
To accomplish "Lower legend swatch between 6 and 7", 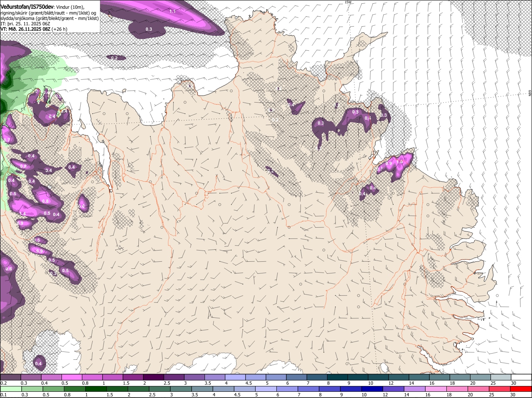I will click(288, 389).
